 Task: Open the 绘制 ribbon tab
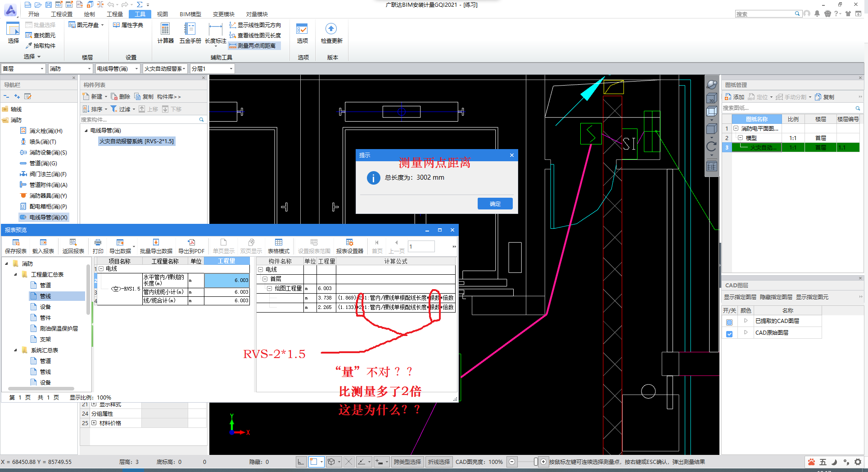tap(90, 14)
